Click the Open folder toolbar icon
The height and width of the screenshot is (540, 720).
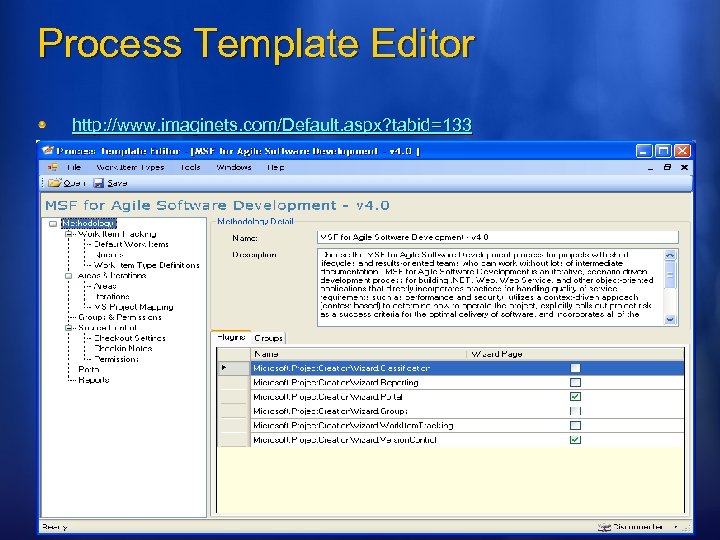point(55,183)
